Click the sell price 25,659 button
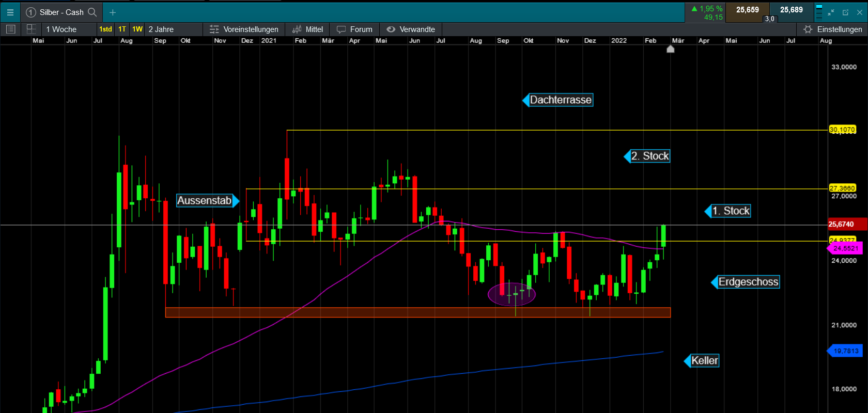 748,12
